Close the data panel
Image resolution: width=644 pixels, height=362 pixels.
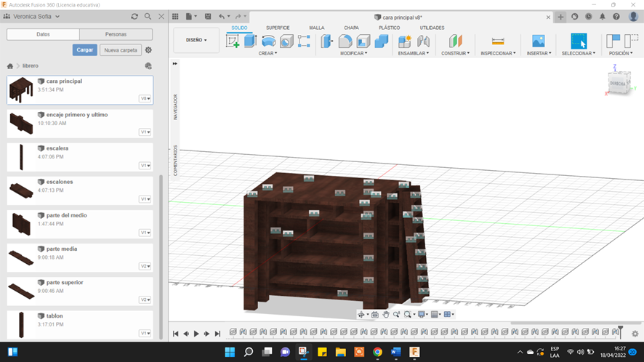[161, 17]
